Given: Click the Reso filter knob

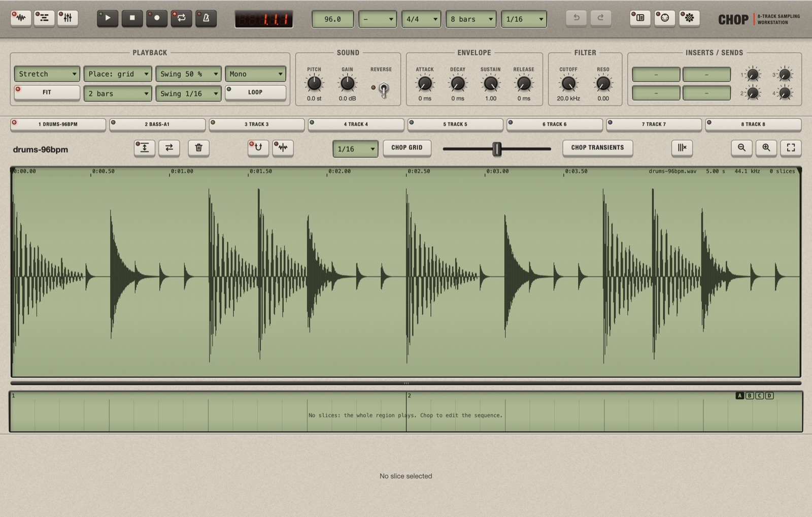Looking at the screenshot, I should click(603, 83).
